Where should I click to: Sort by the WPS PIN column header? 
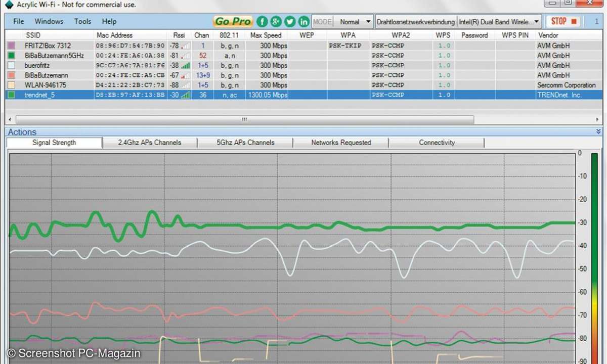tap(515, 35)
